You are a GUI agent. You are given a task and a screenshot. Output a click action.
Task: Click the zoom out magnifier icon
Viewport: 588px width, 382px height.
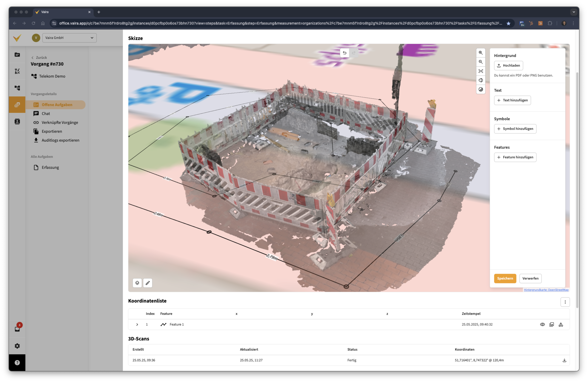pyautogui.click(x=481, y=62)
